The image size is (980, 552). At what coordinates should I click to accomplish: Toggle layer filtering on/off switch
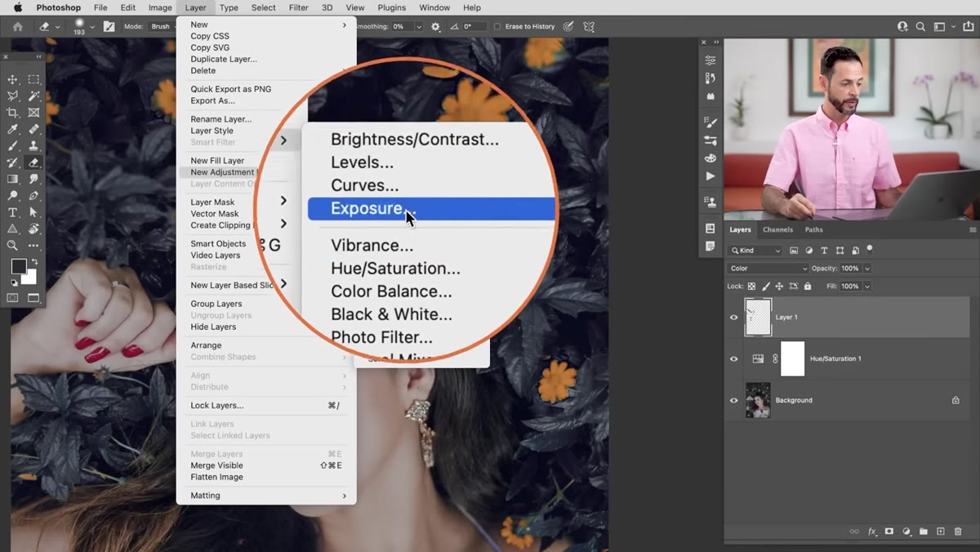(x=870, y=249)
